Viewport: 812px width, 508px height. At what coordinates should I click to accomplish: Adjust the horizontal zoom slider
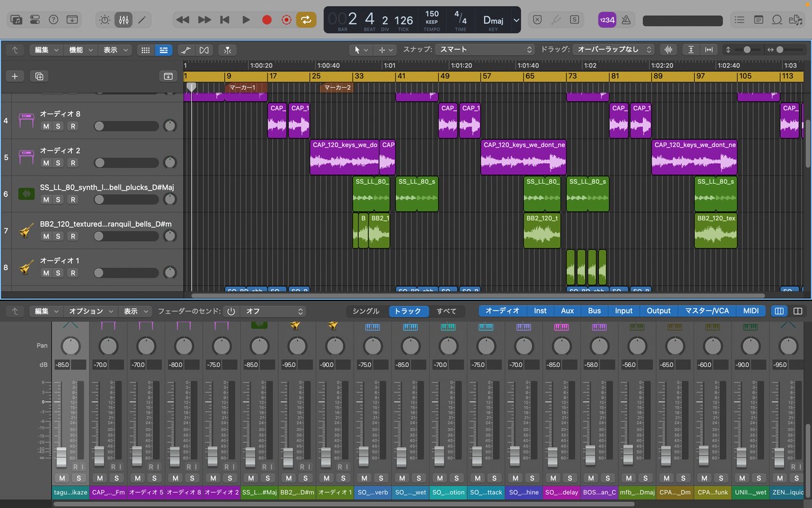(x=789, y=50)
